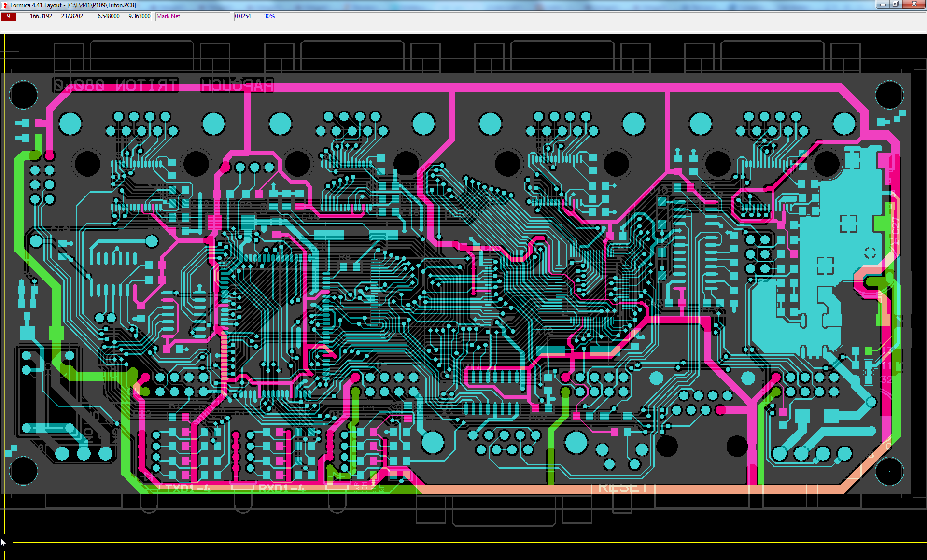This screenshot has height=560, width=927.
Task: Click the mirrored TRITON board name text
Action: point(146,85)
